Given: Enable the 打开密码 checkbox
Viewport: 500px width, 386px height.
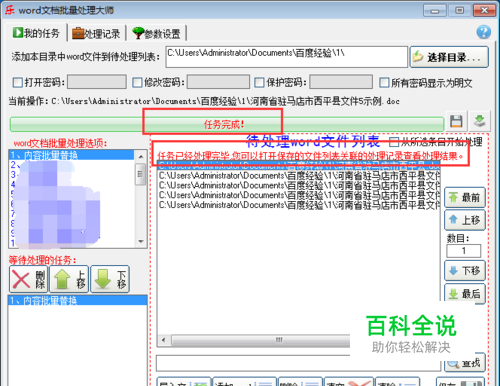Looking at the screenshot, I should pos(17,82).
